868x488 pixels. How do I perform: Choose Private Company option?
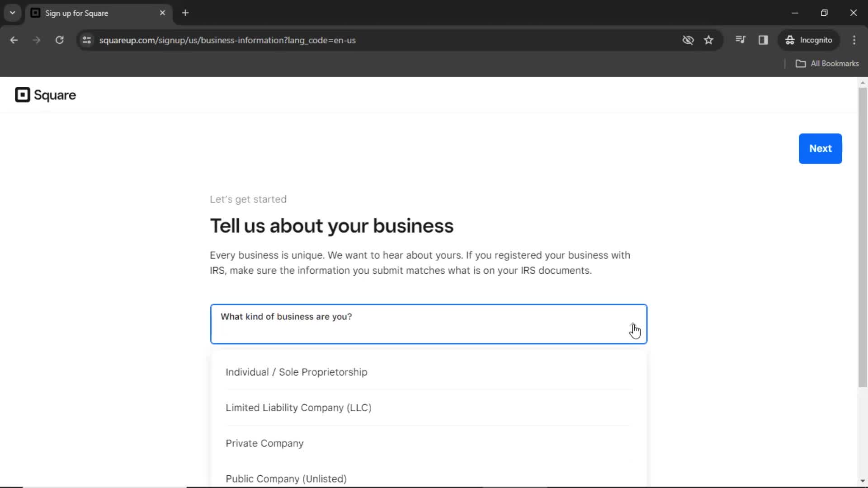[429, 443]
